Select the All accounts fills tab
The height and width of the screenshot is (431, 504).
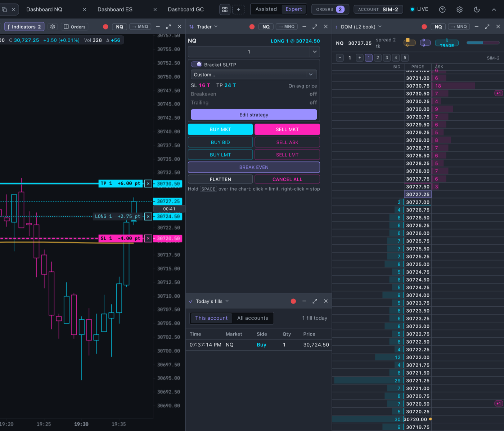[253, 318]
